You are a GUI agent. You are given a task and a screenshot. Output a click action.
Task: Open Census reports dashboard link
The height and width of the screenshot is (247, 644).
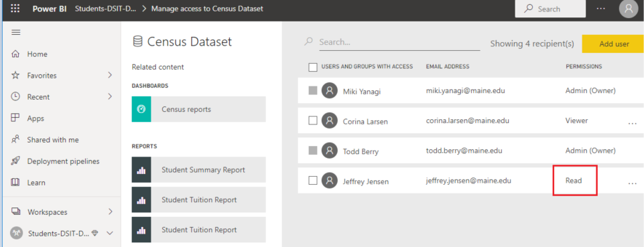coord(199,109)
